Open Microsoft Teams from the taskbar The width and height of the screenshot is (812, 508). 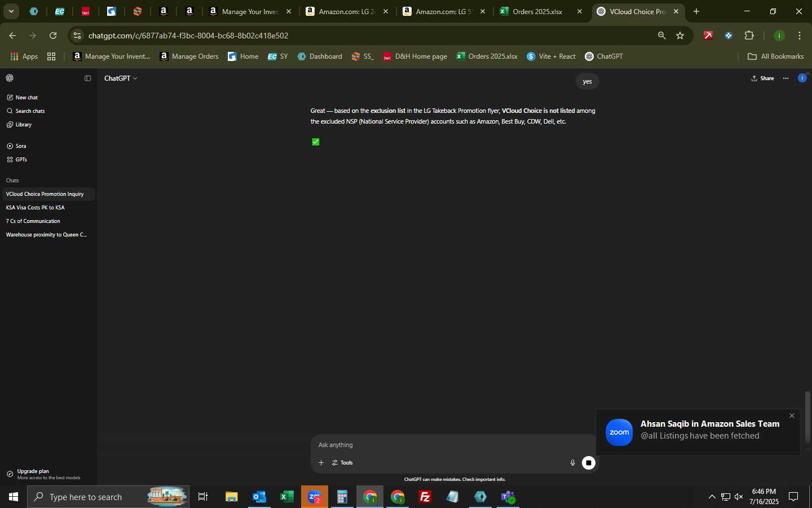pos(508,497)
